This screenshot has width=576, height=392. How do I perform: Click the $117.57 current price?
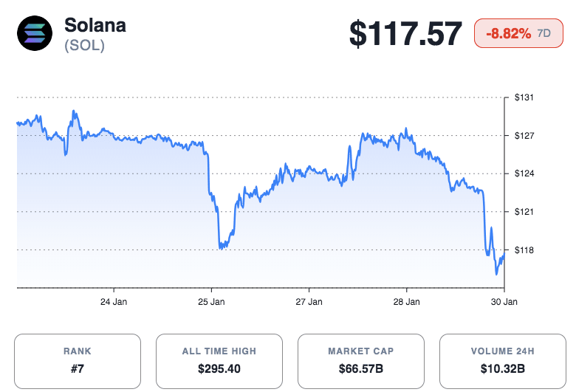405,34
